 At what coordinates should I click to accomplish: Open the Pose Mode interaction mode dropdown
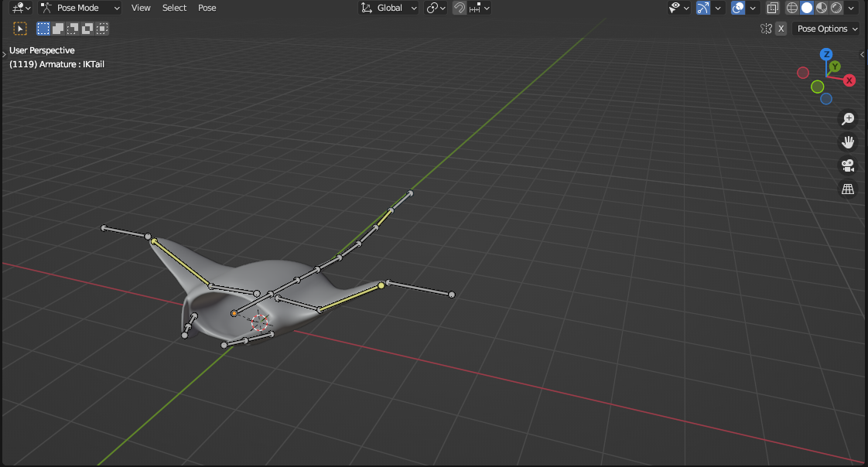click(80, 8)
